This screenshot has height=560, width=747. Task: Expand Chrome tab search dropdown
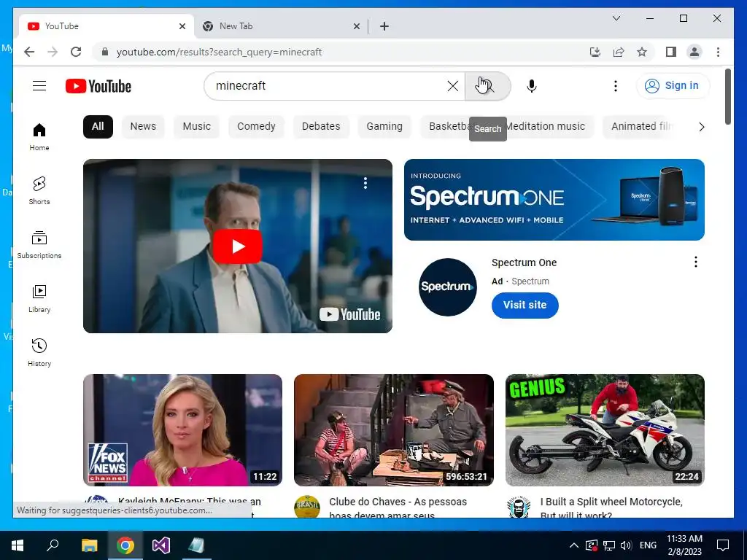pyautogui.click(x=616, y=18)
